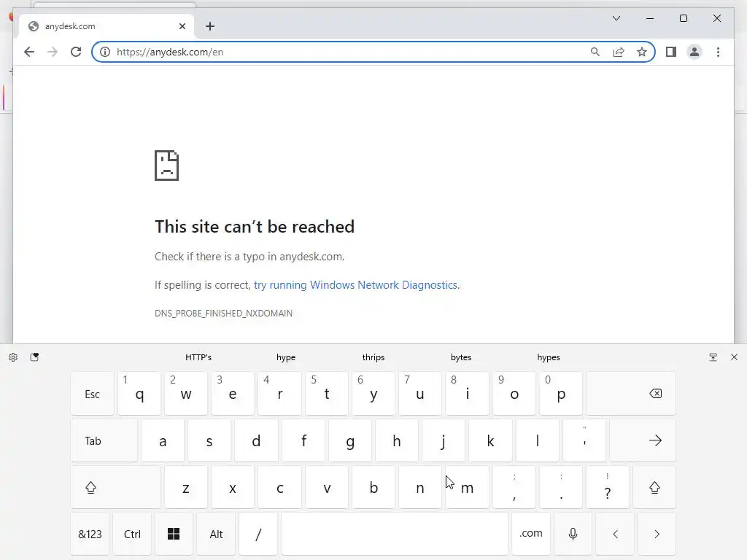Tap the Enter arrow key
747x560 pixels.
643,440
